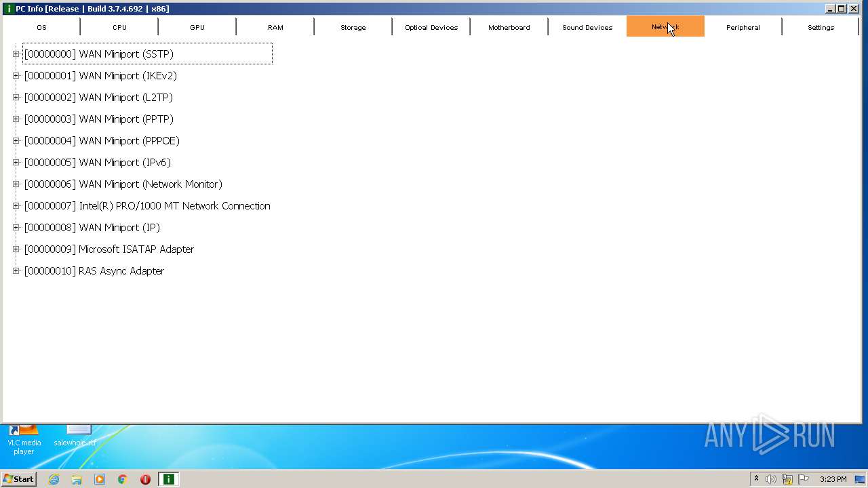Switch to the Motherboard tab
The width and height of the screenshot is (868, 488).
click(x=509, y=27)
